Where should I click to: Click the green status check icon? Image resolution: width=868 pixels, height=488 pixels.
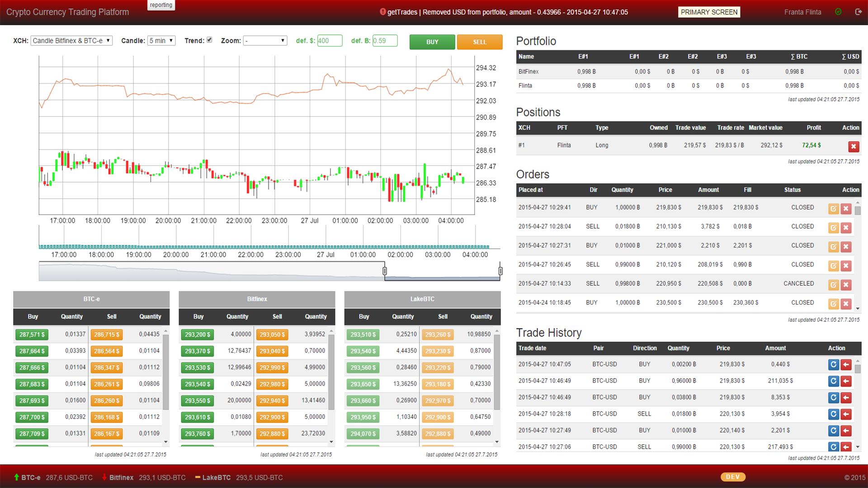(x=838, y=12)
